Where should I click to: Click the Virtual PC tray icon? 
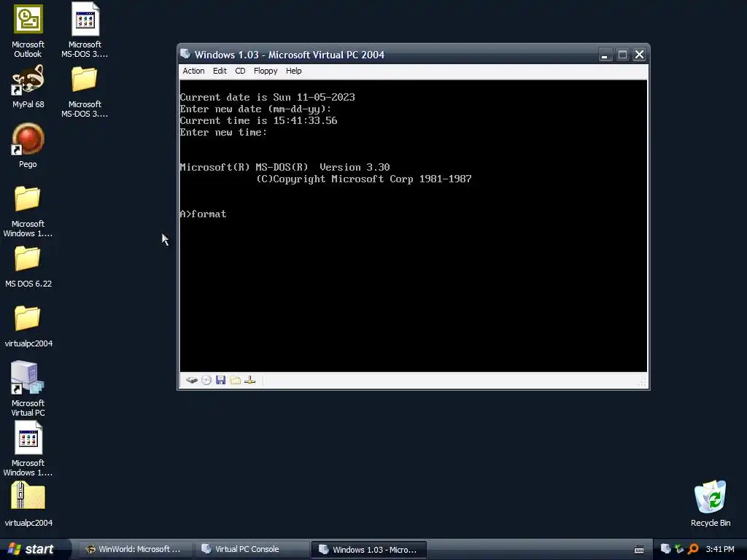click(666, 548)
